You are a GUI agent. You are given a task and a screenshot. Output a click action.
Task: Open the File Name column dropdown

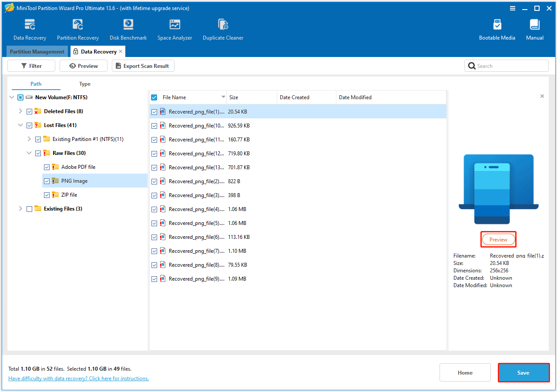point(223,97)
